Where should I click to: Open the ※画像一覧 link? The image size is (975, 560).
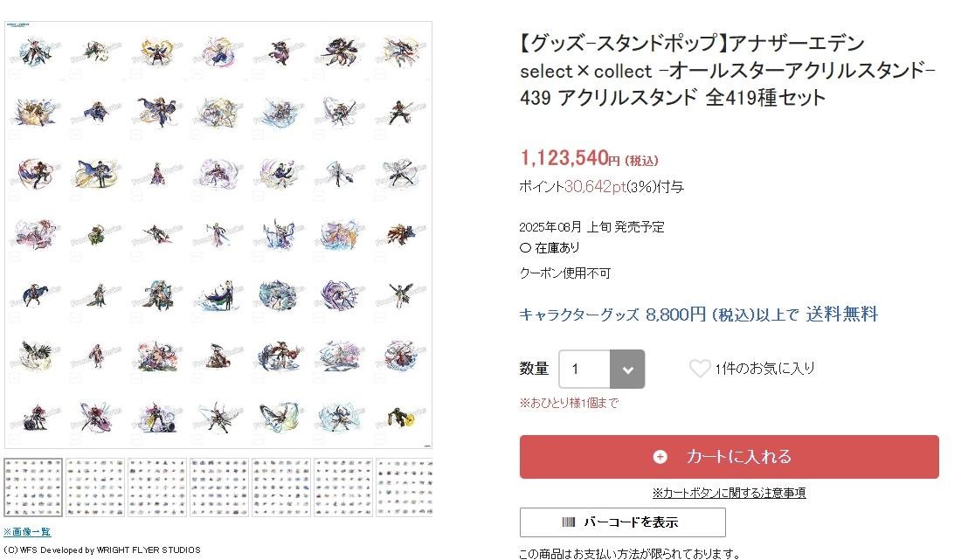[x=27, y=532]
